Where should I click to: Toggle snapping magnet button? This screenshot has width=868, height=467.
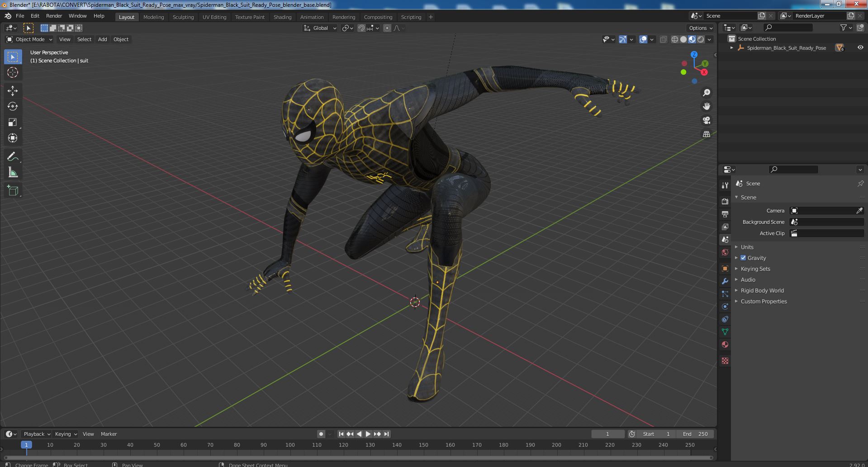pyautogui.click(x=361, y=28)
